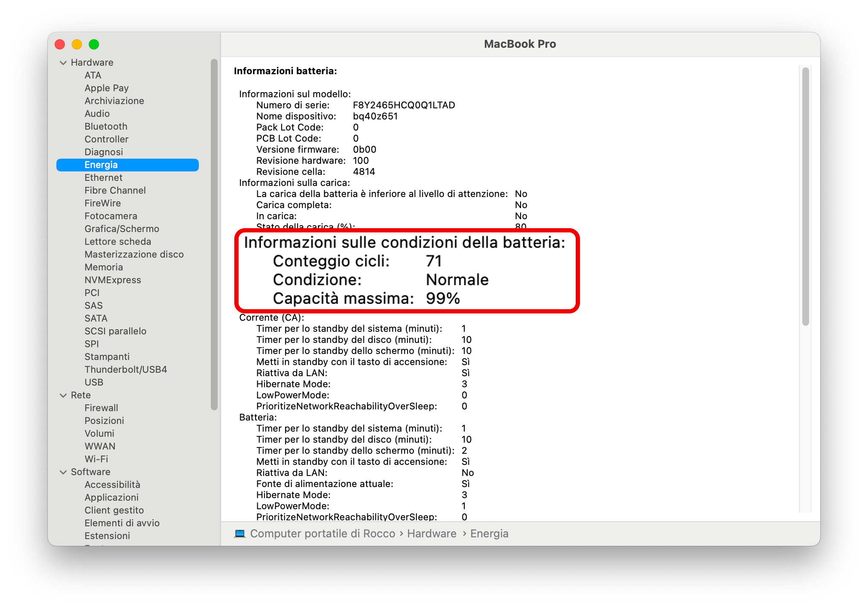Select SPI in the sidebar
The height and width of the screenshot is (609, 868).
tap(92, 344)
